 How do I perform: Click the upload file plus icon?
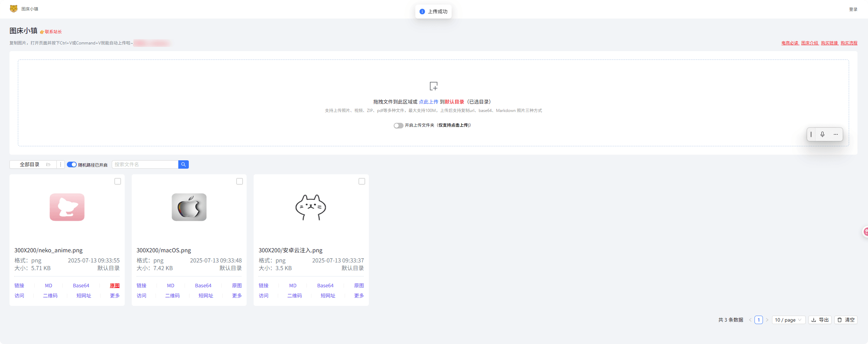click(x=433, y=86)
